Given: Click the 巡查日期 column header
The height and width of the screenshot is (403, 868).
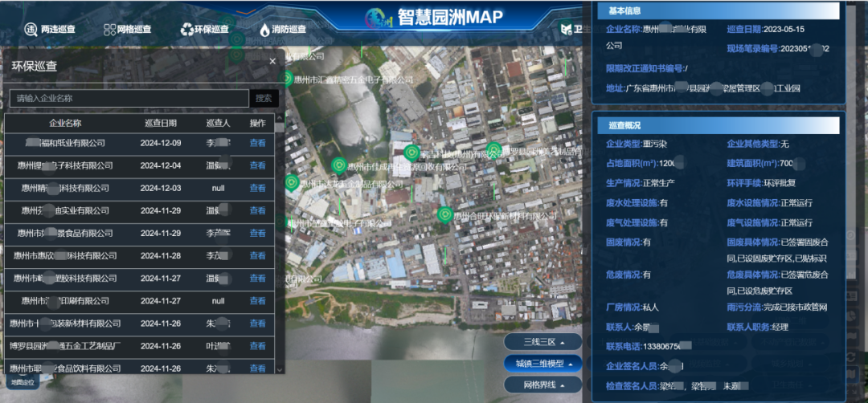Looking at the screenshot, I should coord(161,124).
